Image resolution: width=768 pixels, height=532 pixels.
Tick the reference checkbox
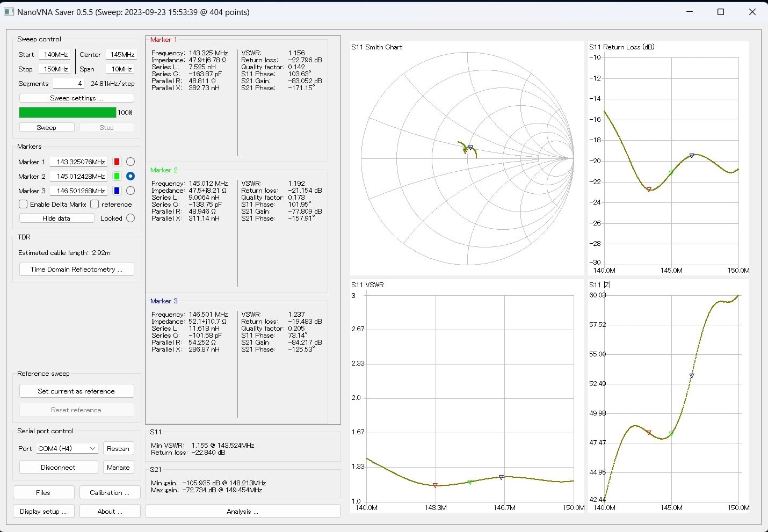(x=95, y=204)
